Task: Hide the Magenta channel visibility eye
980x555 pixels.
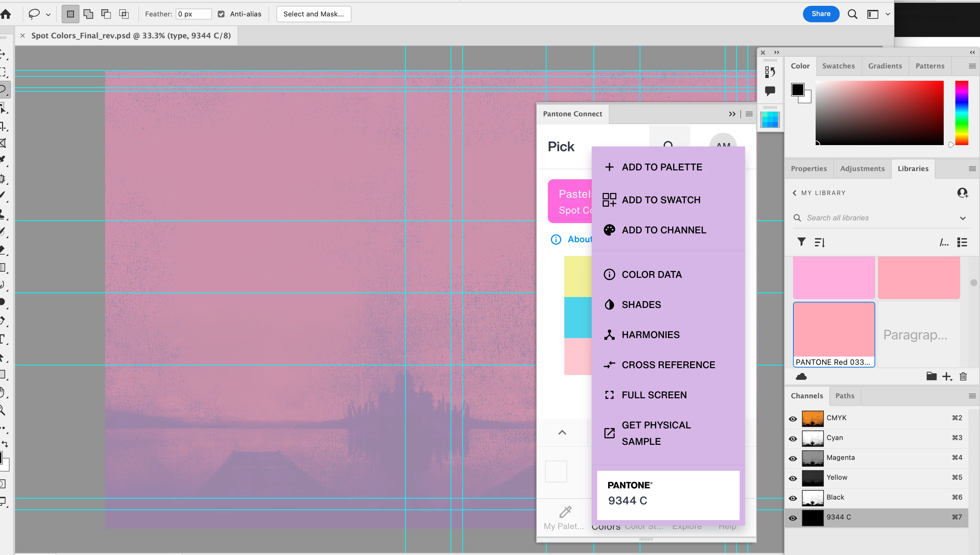Action: [x=793, y=458]
